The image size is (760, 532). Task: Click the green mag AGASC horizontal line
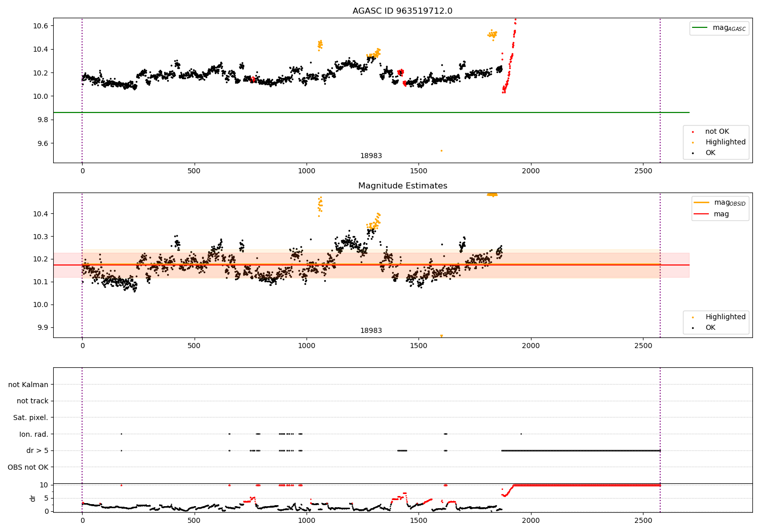tap(371, 112)
